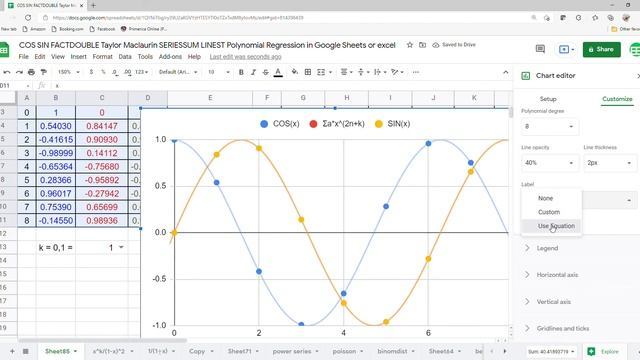Switch to binomdist sheet tab
Image resolution: width=640 pixels, height=360 pixels.
396,351
